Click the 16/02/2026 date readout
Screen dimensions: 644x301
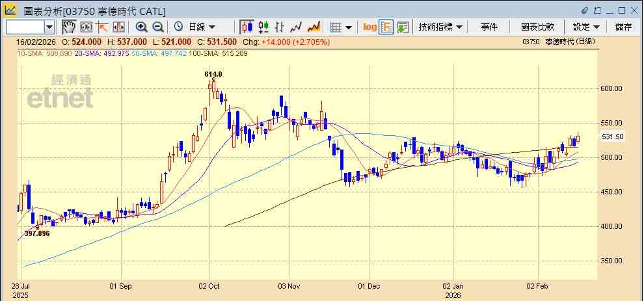click(36, 42)
